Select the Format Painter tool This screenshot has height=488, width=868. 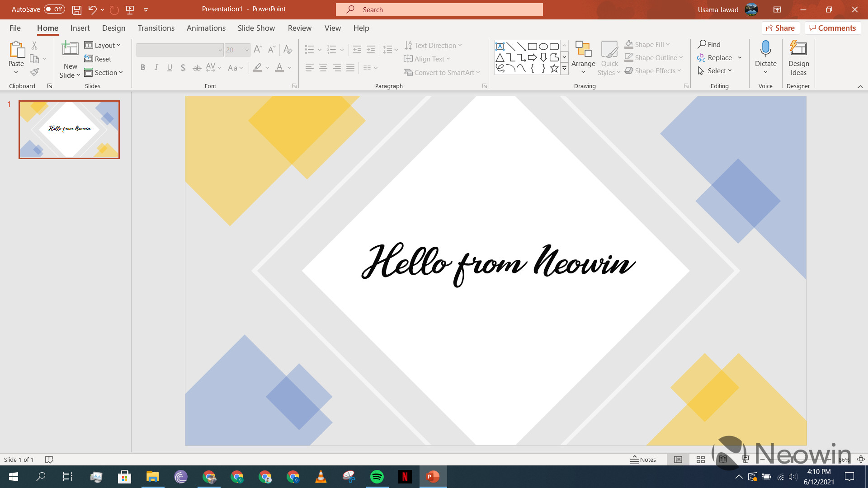point(34,72)
